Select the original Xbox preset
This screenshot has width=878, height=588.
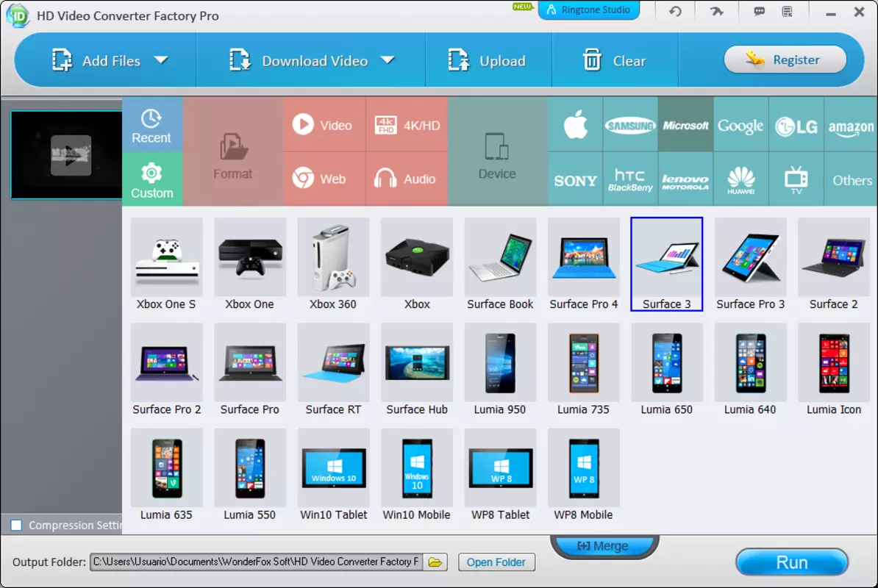(x=417, y=264)
